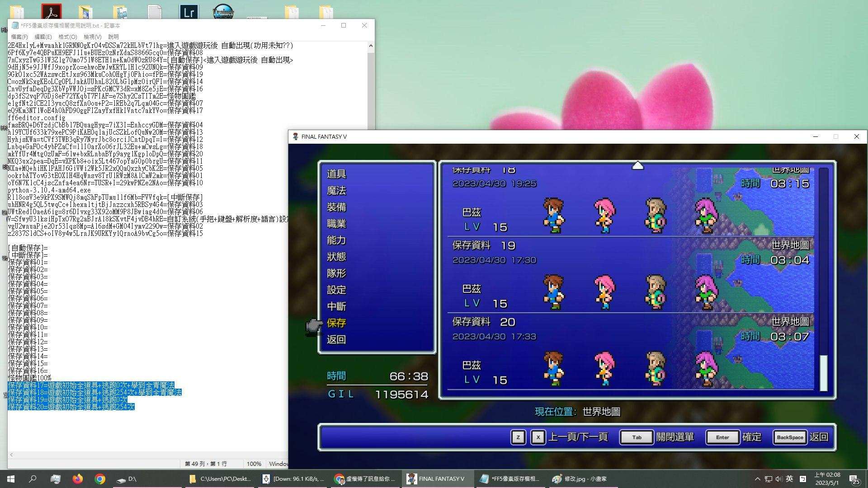Open Windows Search from the taskbar

32,479
